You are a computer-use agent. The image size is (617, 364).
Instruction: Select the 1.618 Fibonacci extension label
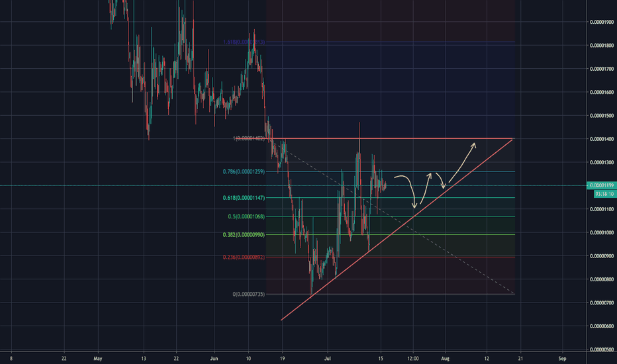click(244, 42)
